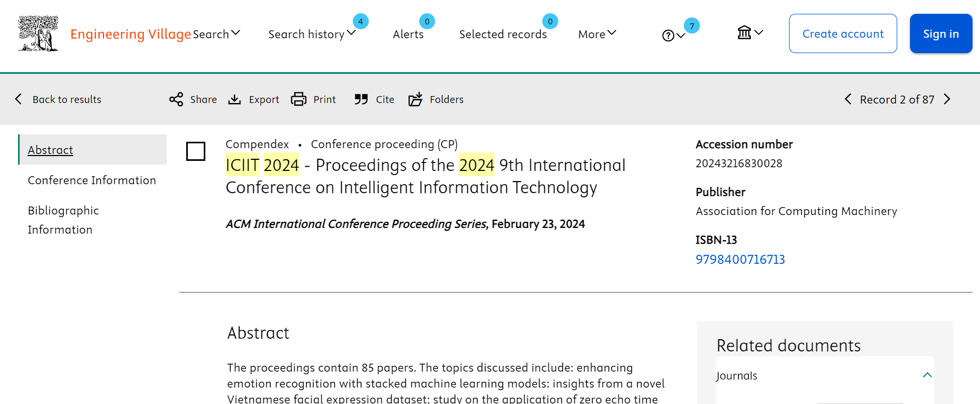980x404 pixels.
Task: Click the Abstract section heading
Action: 258,333
